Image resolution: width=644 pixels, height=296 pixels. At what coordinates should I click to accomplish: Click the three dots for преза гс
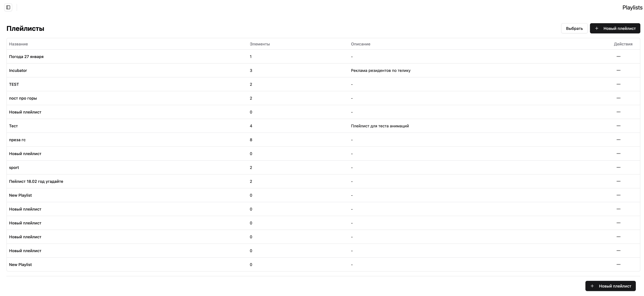coord(618,140)
